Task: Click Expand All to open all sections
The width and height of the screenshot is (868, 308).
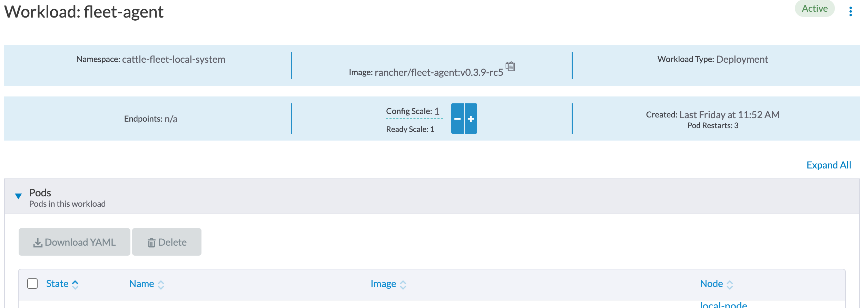Action: coord(829,165)
